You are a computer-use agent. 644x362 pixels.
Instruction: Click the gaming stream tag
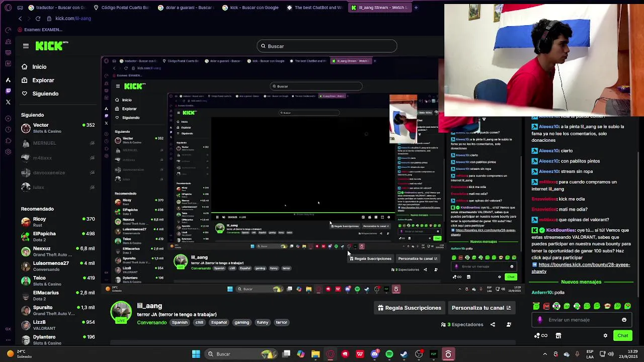tap(242, 322)
